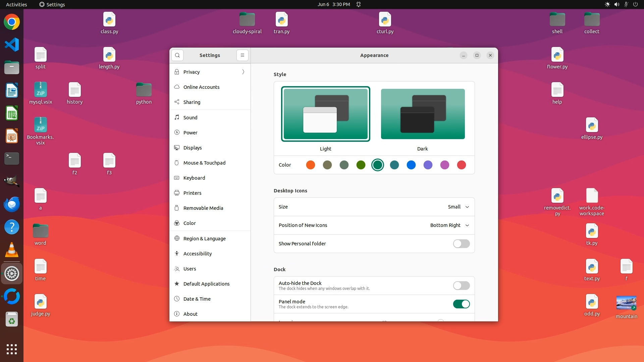
Task: Expand Position of New Icons dropdown
Action: point(449,225)
